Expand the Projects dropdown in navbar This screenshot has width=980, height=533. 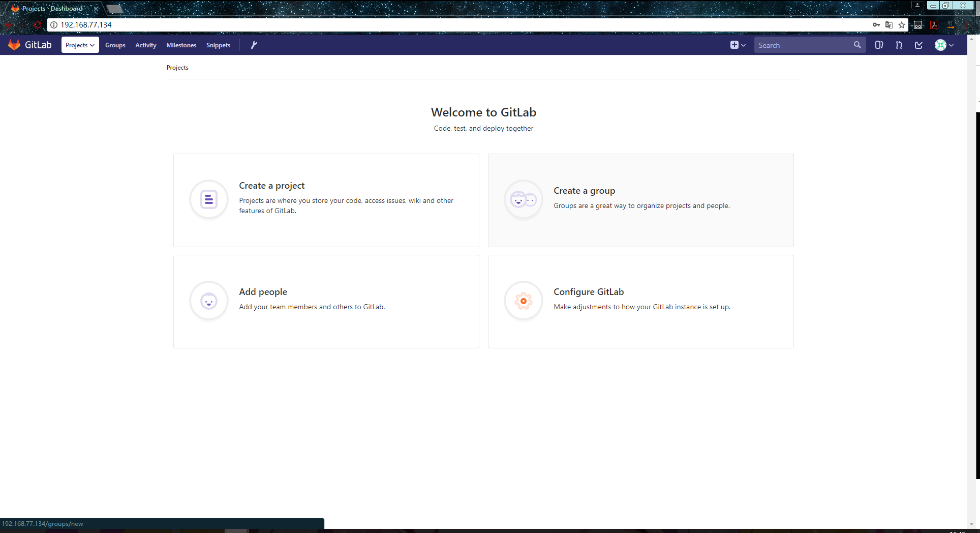coord(80,45)
